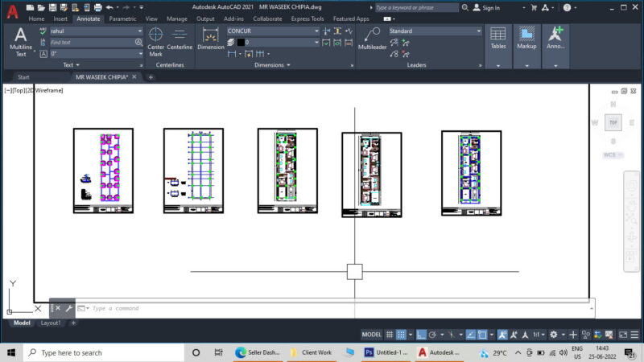Click the Open file icon in quick access toolbar

coord(41,7)
